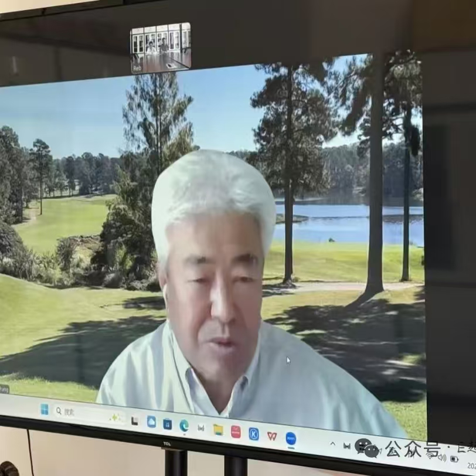Open the Microsoft Store taskbar icon
The height and width of the screenshot is (476, 476).
point(167,424)
